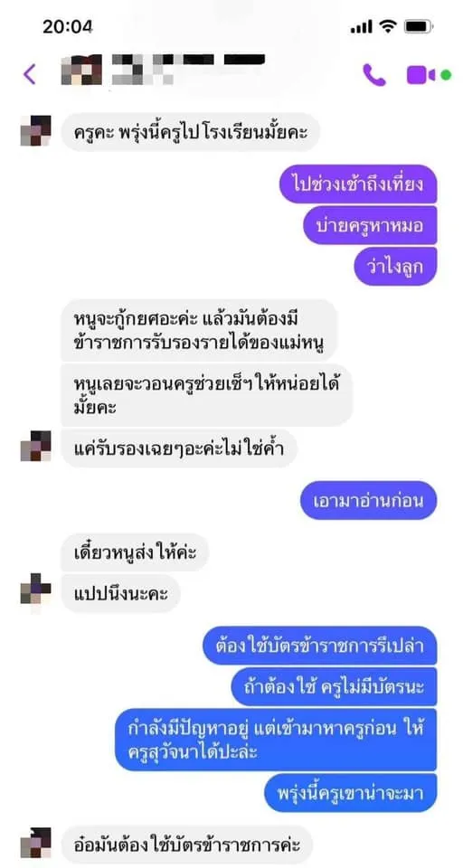Select sent bubble 'ว่าไงลูก'
The height and width of the screenshot is (868, 463).
click(x=395, y=266)
